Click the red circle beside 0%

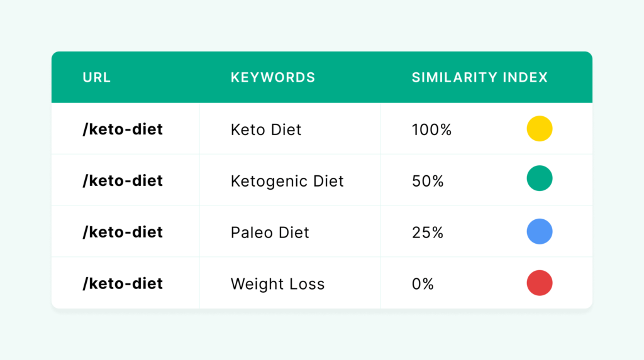[539, 283]
